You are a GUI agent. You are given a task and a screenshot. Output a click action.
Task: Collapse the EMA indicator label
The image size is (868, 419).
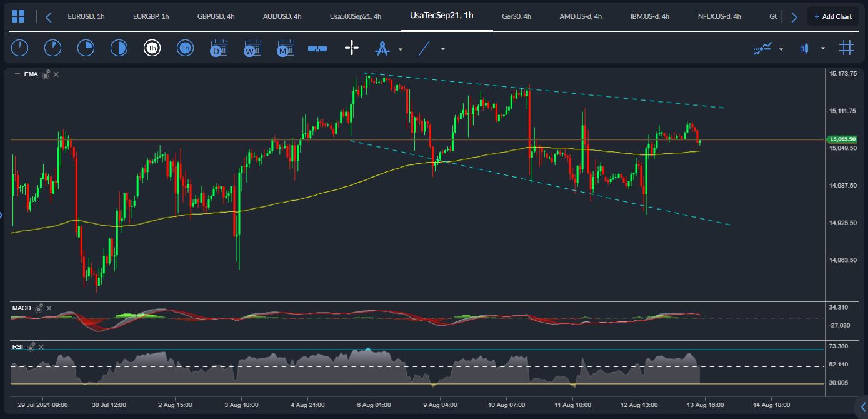[17, 74]
